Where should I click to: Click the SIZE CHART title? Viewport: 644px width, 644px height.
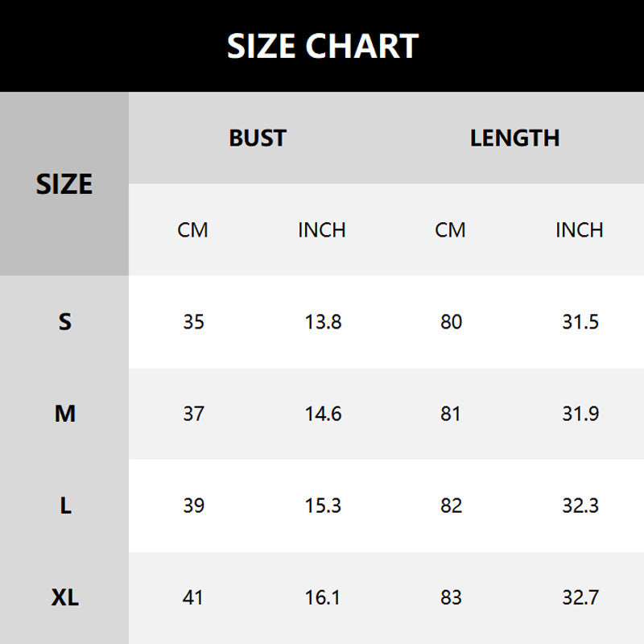(322, 46)
